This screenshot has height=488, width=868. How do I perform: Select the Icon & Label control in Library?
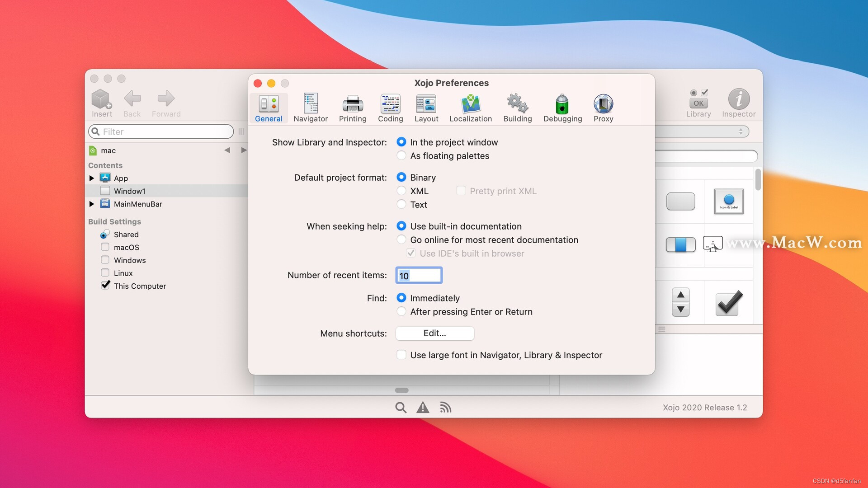point(729,201)
